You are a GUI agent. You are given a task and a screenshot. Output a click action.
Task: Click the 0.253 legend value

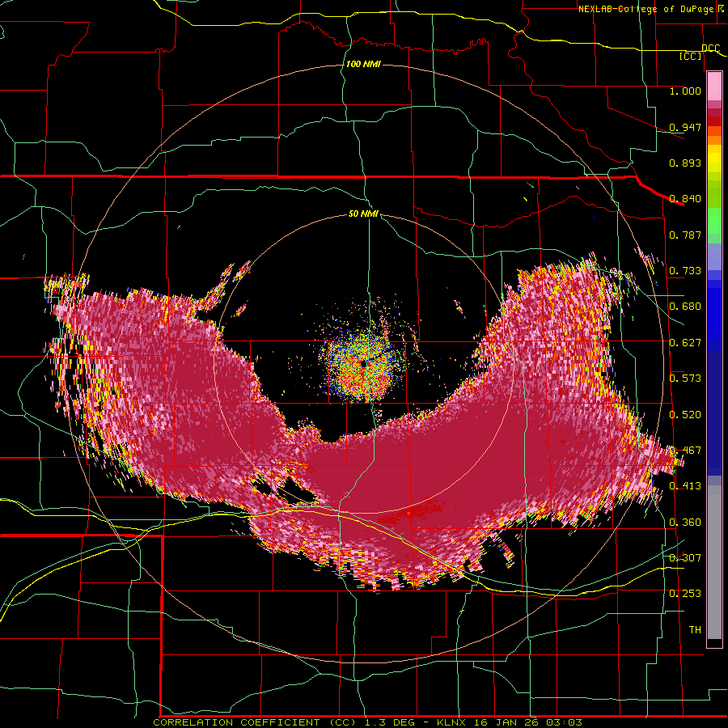tap(685, 594)
